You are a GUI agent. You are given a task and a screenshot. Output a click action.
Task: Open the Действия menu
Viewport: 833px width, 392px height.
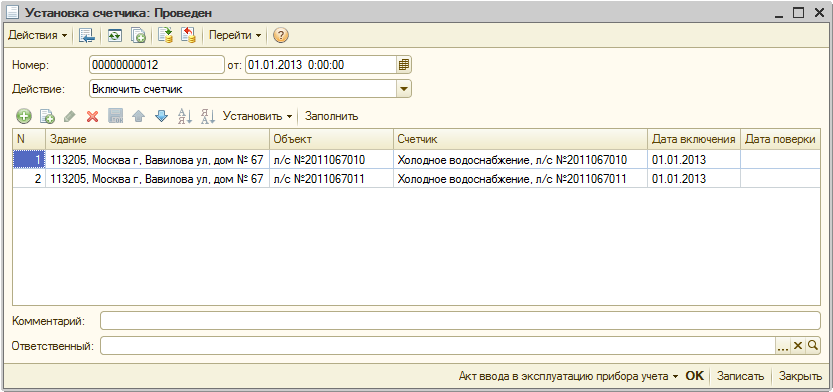click(38, 36)
